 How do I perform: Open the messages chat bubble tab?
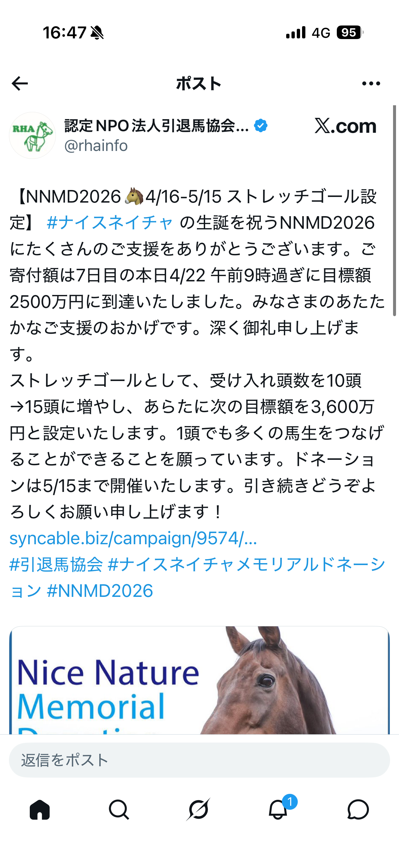358,810
